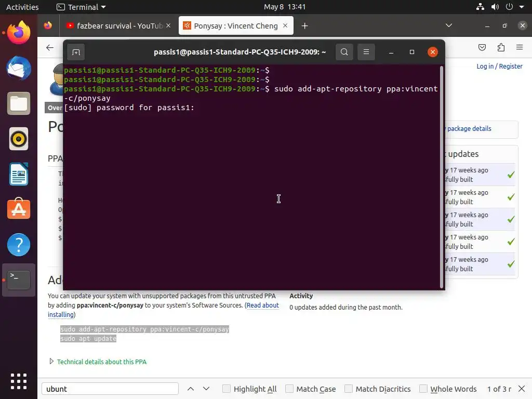The image size is (532, 399).
Task: Open the list all tabs dropdown
Action: tap(448, 25)
